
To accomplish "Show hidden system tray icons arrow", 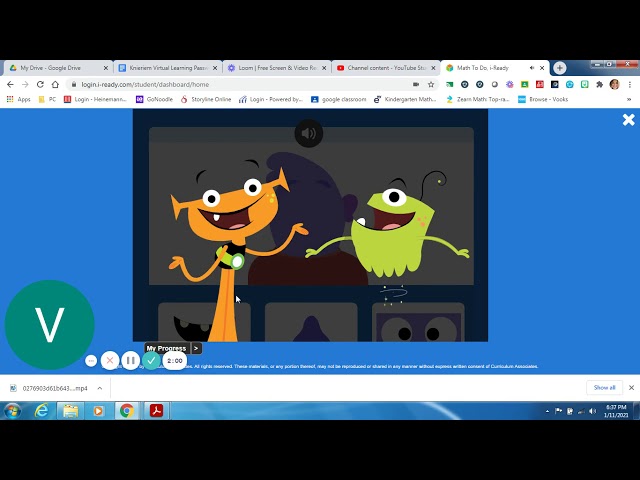I will tap(547, 411).
